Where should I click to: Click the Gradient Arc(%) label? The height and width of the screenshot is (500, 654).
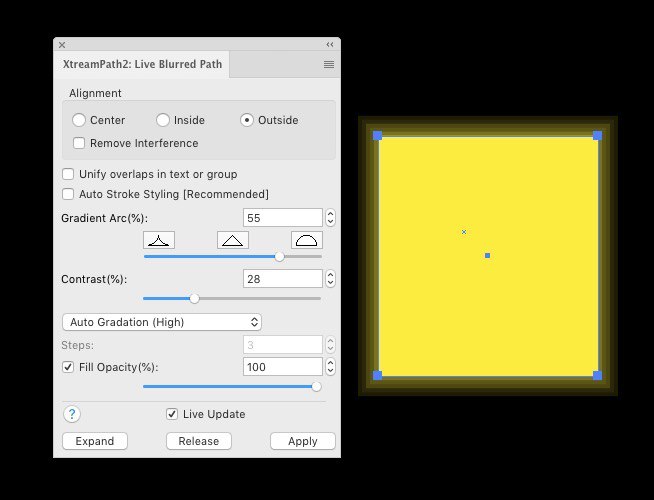click(x=104, y=218)
